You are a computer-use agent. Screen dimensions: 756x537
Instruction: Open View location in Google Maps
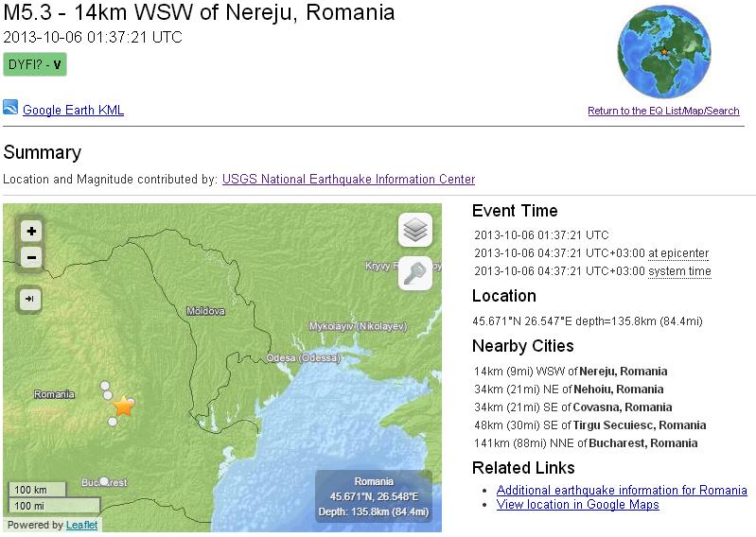[x=577, y=505]
